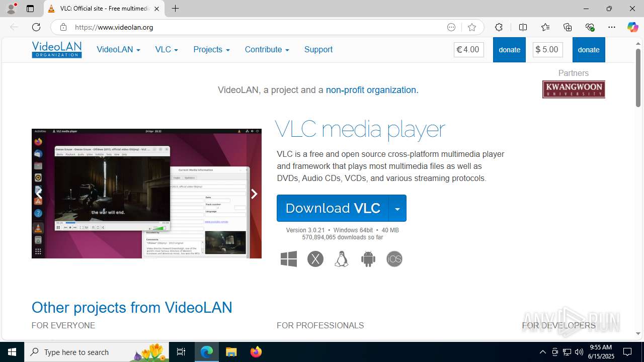Open the Windows download icon

pos(289,259)
